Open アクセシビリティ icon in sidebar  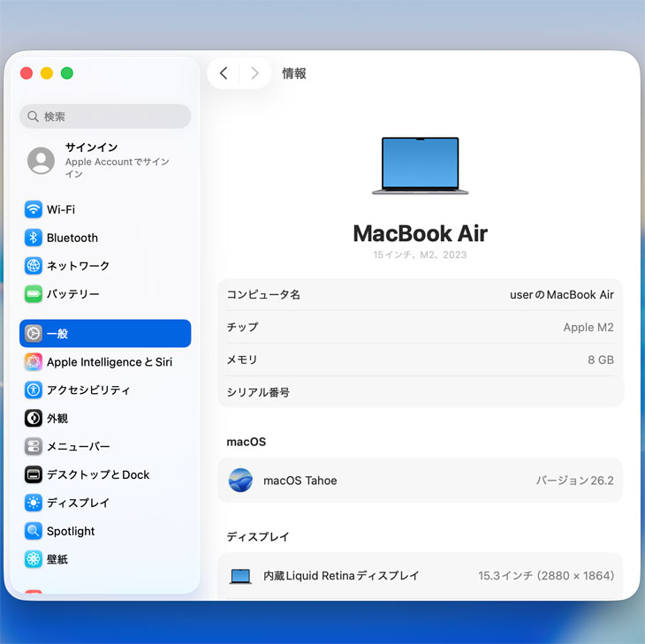coord(34,390)
